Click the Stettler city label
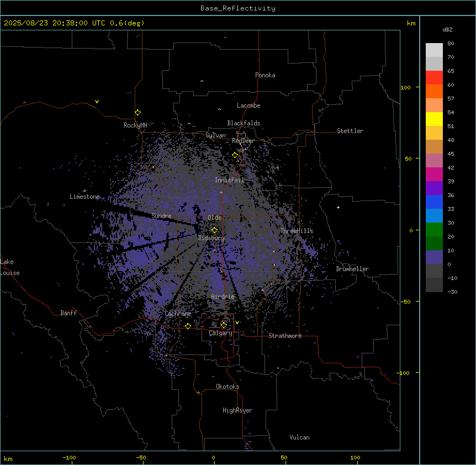476x465 pixels. point(350,131)
